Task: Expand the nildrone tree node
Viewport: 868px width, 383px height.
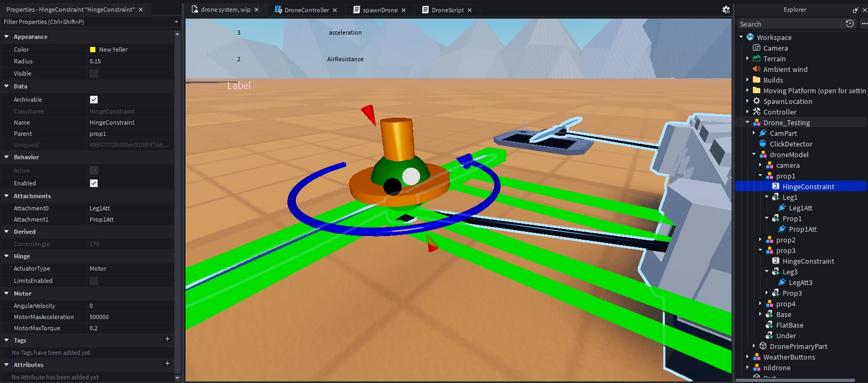Action: (748, 368)
